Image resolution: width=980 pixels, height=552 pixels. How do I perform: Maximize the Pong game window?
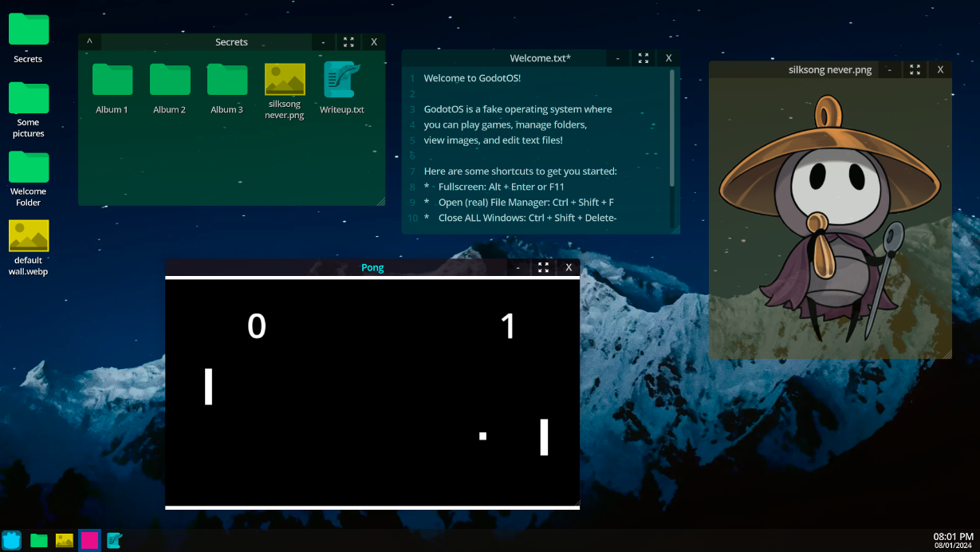coord(543,267)
